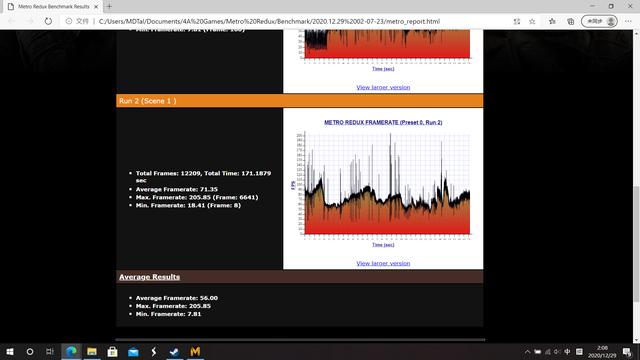Image resolution: width=640 pixels, height=360 pixels.
Task: Open the Collections panel
Action: [571, 21]
